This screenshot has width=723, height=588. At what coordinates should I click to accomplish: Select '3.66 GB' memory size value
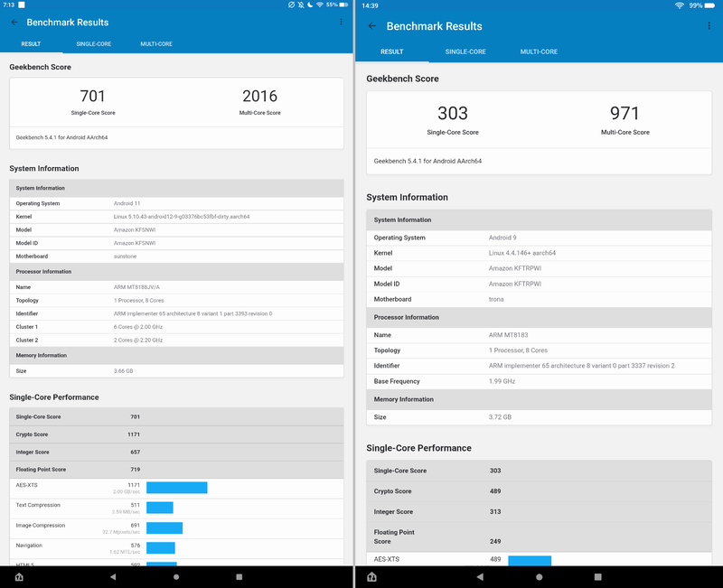pos(123,371)
